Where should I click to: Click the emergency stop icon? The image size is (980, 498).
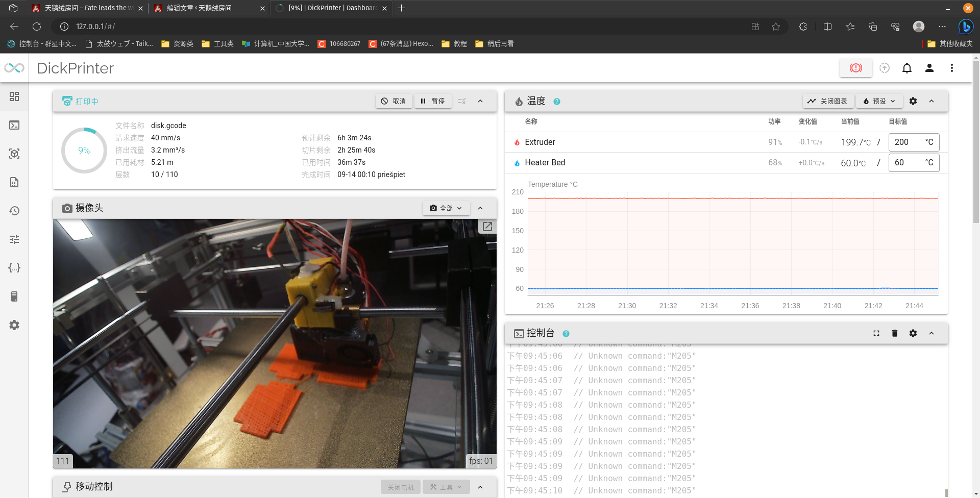coord(855,68)
